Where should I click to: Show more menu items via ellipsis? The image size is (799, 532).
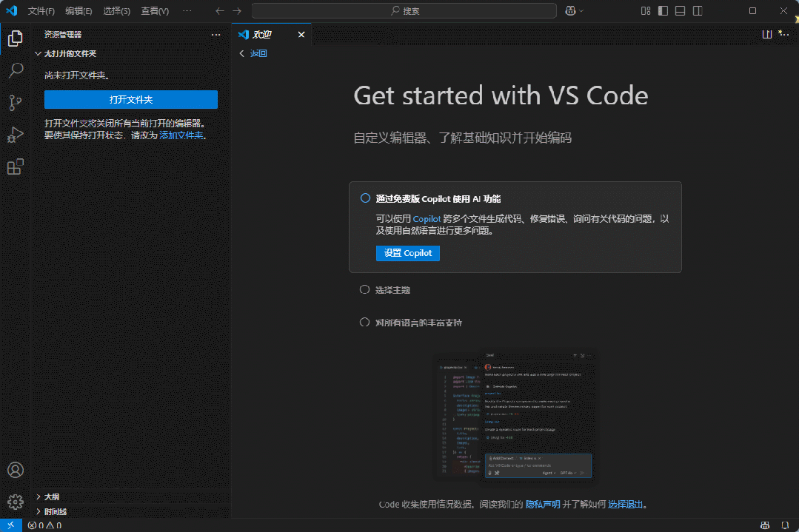(x=187, y=10)
